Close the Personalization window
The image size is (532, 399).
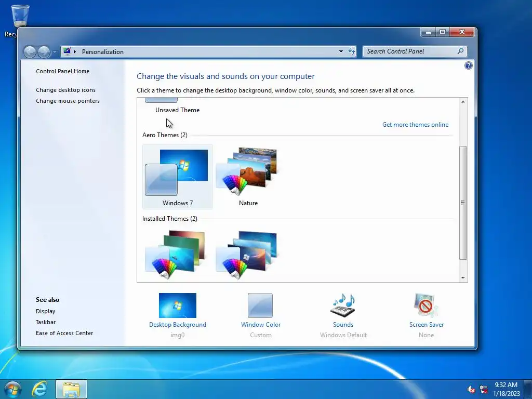(x=462, y=32)
